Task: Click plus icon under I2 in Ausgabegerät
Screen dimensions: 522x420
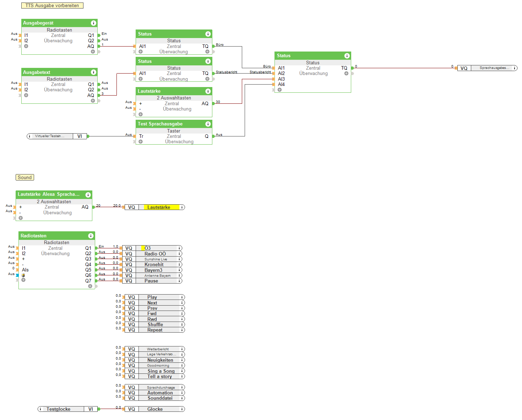Action: coord(26,46)
